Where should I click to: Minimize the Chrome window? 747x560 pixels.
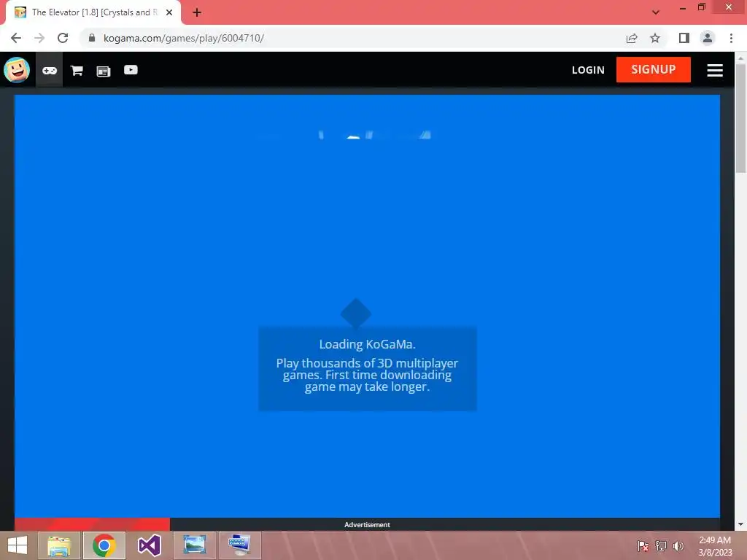[x=683, y=7]
